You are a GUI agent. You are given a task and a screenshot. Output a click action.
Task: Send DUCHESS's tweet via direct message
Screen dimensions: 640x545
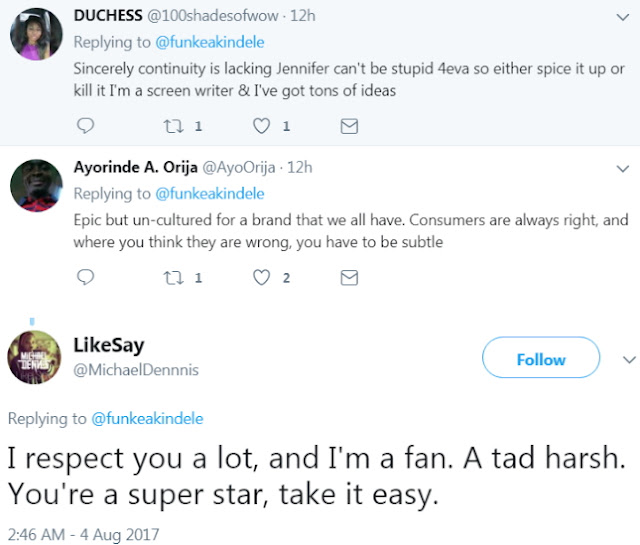click(349, 126)
